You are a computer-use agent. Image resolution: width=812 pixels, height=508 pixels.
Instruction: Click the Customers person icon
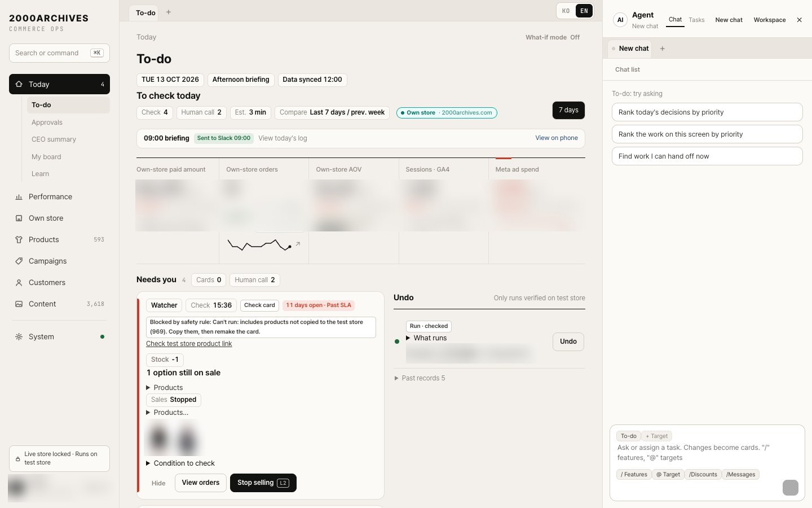click(x=19, y=283)
